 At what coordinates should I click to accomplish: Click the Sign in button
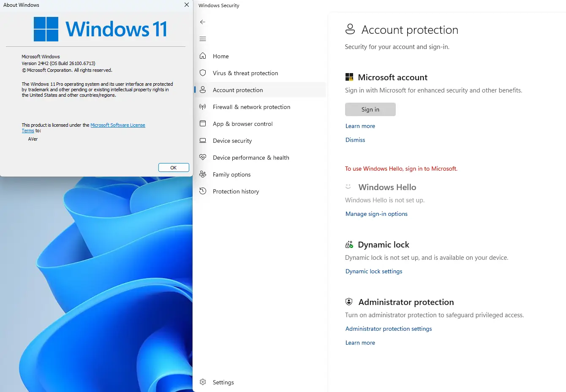pyautogui.click(x=370, y=109)
